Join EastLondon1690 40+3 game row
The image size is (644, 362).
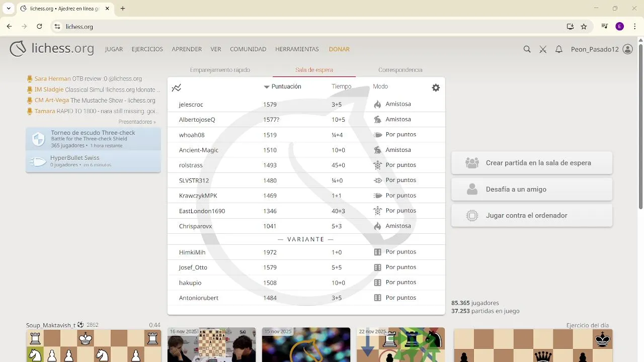point(306,211)
